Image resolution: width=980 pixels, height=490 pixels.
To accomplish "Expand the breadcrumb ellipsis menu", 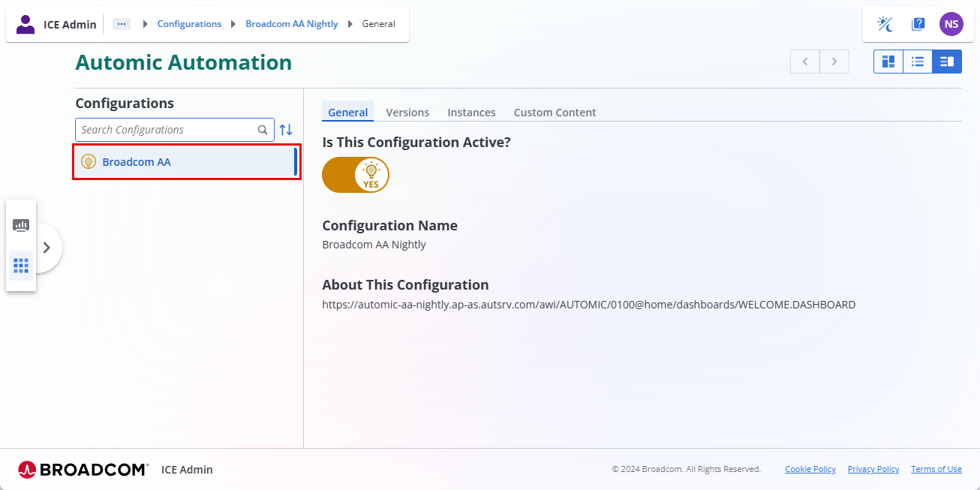I will (122, 24).
